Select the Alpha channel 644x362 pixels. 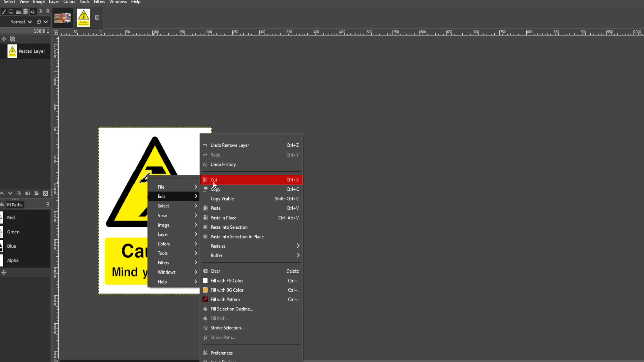[25, 260]
